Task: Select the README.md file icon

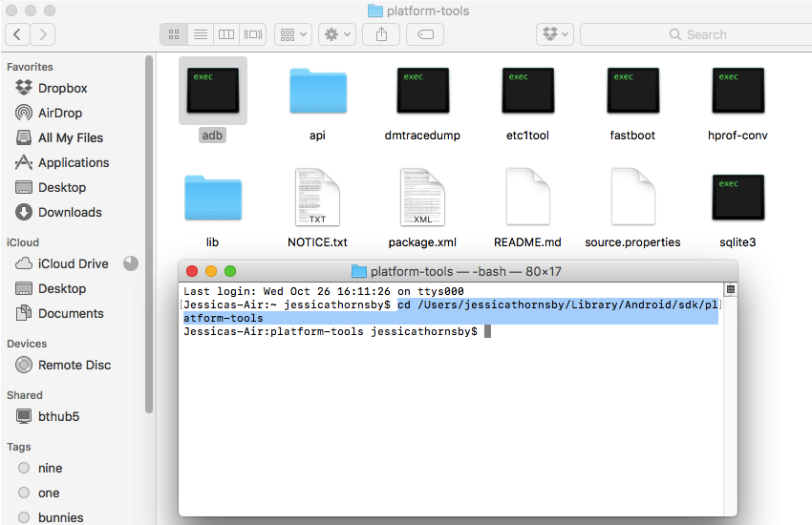Action: (527, 197)
